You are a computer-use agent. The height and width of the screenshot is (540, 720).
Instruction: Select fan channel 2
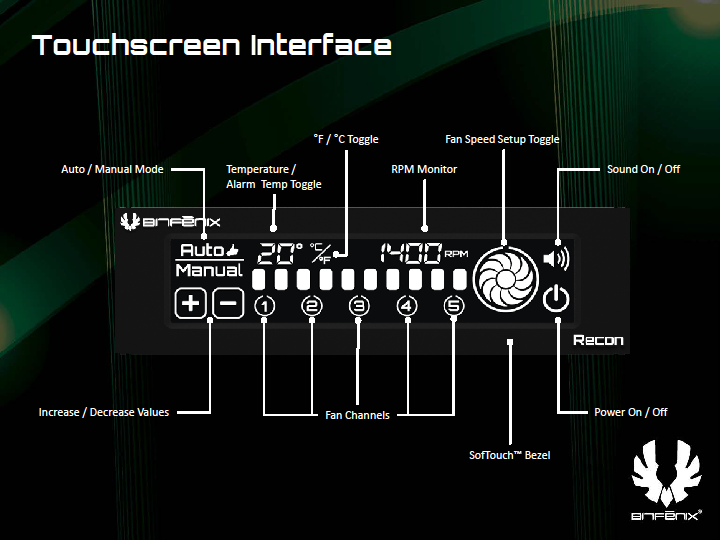(312, 306)
